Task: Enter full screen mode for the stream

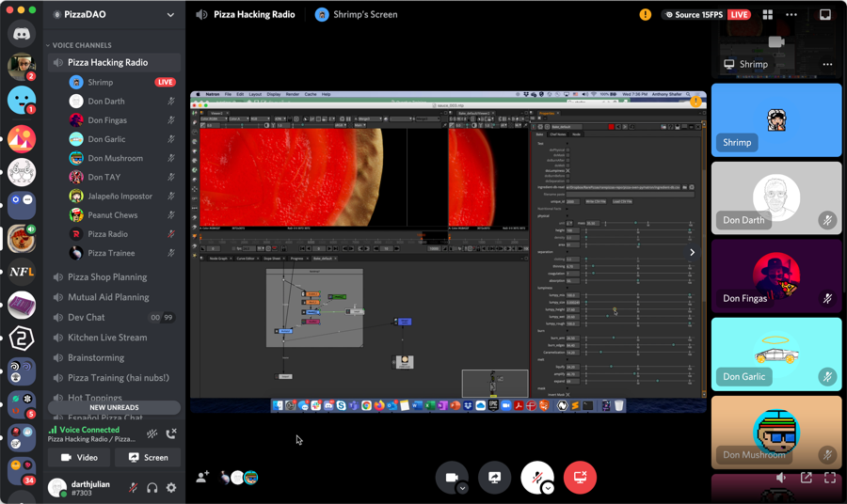Action: pyautogui.click(x=829, y=478)
